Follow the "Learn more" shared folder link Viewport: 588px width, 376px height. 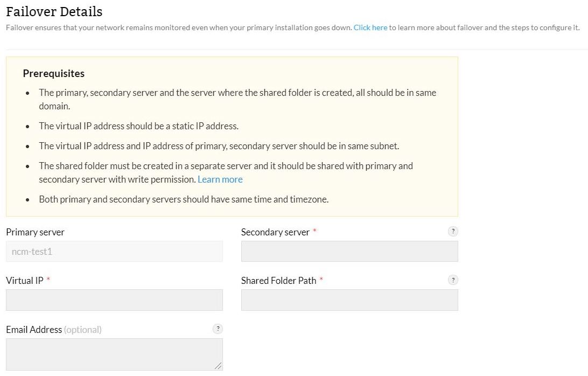(x=220, y=179)
